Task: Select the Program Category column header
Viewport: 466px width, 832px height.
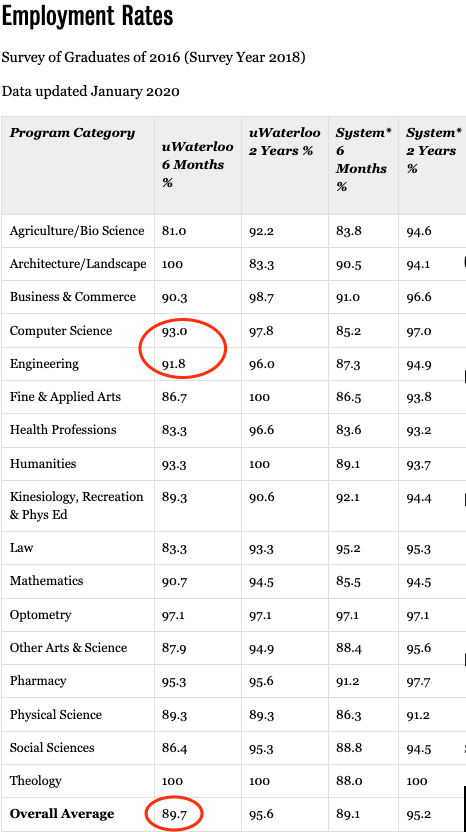Action: coord(72,133)
